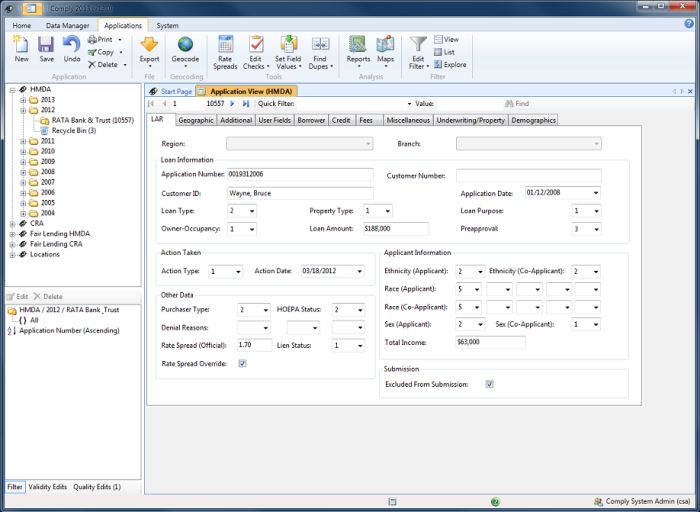Switch to the Underwriting/Property tab

471,120
